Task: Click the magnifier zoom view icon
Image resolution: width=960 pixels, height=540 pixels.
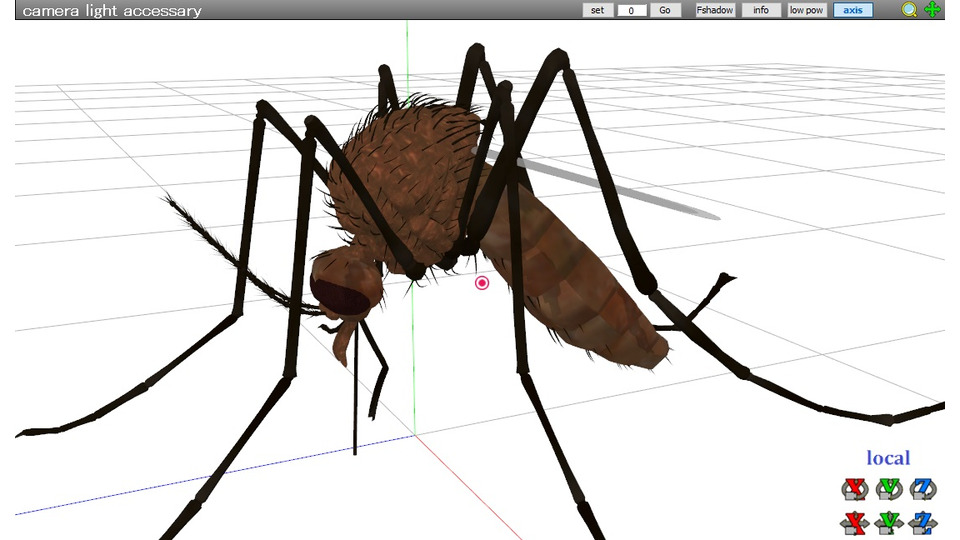Action: pyautogui.click(x=909, y=10)
